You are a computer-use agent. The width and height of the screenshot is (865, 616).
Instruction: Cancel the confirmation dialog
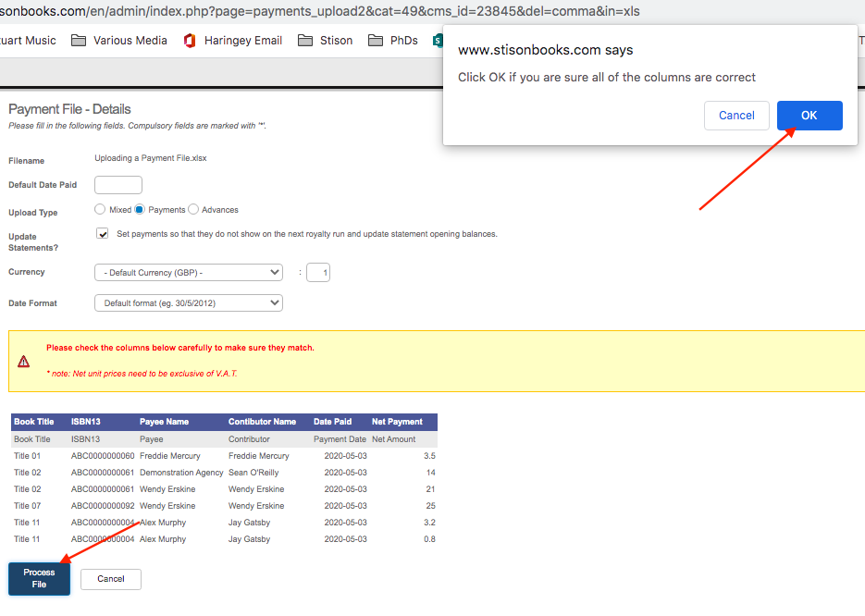point(736,116)
